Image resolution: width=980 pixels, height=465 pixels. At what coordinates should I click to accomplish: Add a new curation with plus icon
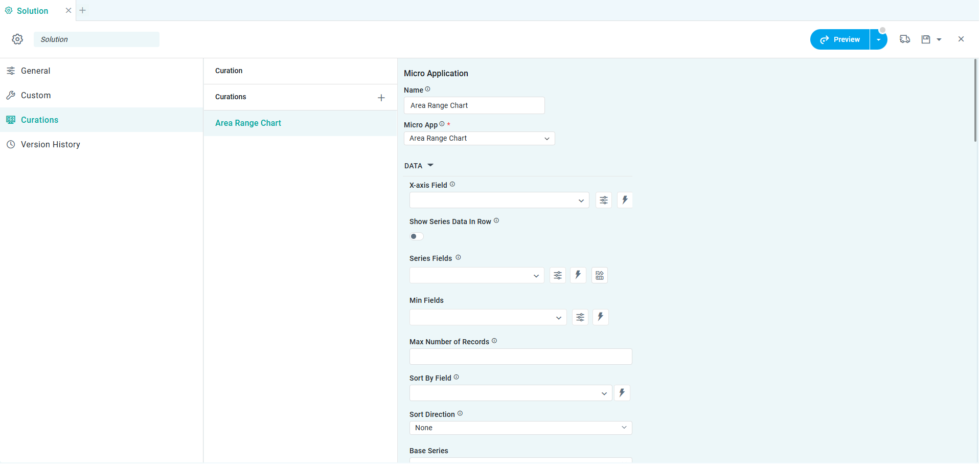click(x=381, y=98)
